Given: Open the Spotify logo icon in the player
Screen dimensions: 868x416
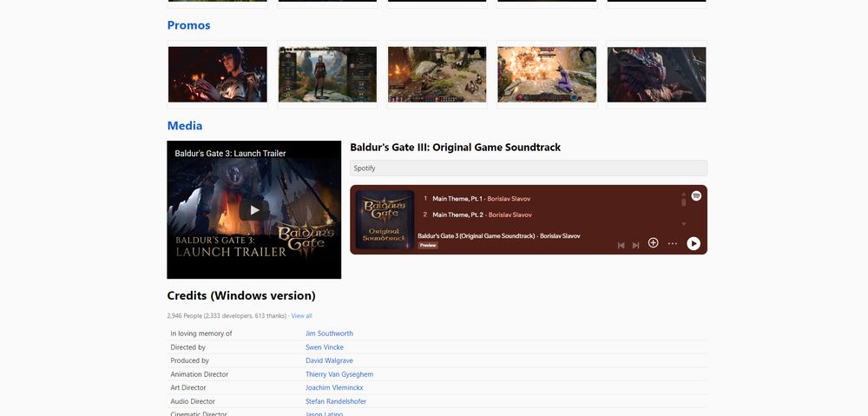Looking at the screenshot, I should tap(696, 195).
